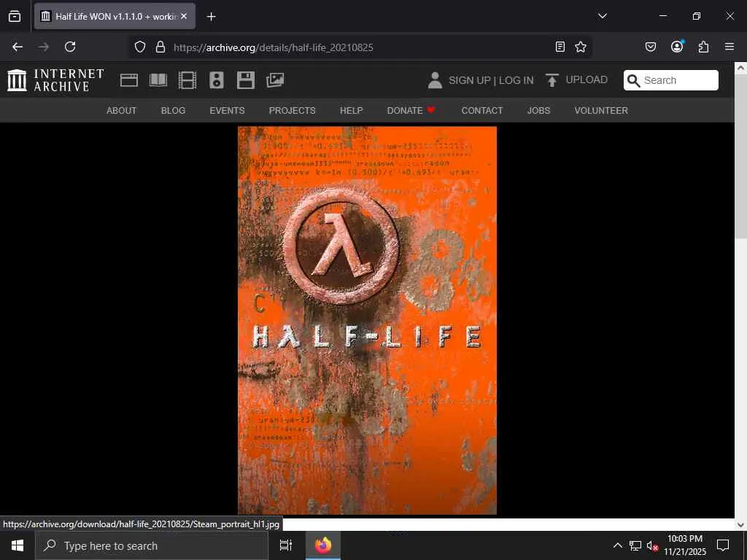Close the Half Life WON tab
This screenshot has width=747, height=560.
184,16
